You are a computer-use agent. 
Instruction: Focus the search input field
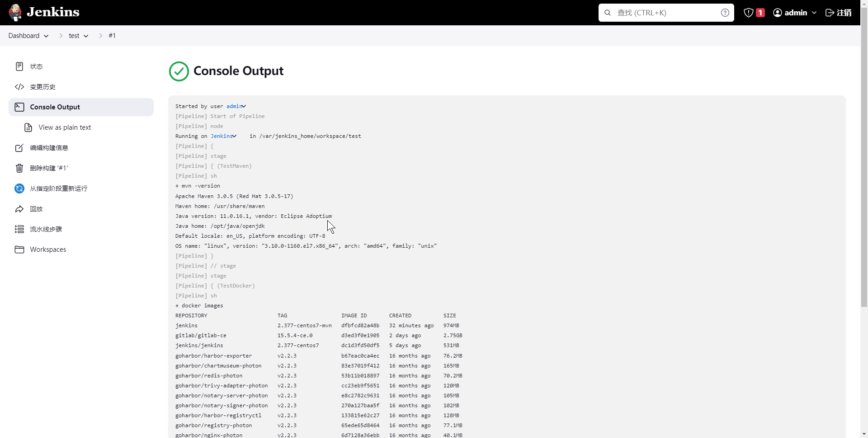point(665,13)
